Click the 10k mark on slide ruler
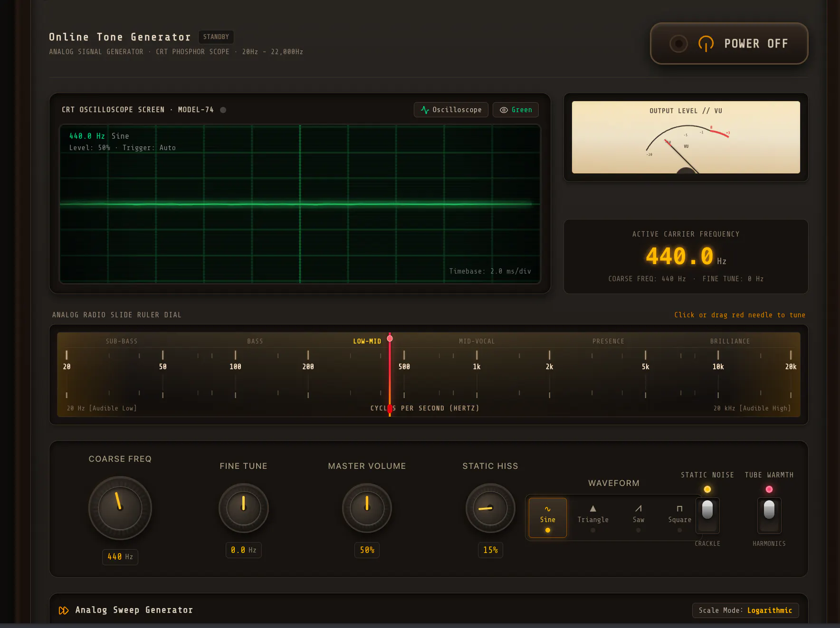This screenshot has width=840, height=628. point(718,367)
